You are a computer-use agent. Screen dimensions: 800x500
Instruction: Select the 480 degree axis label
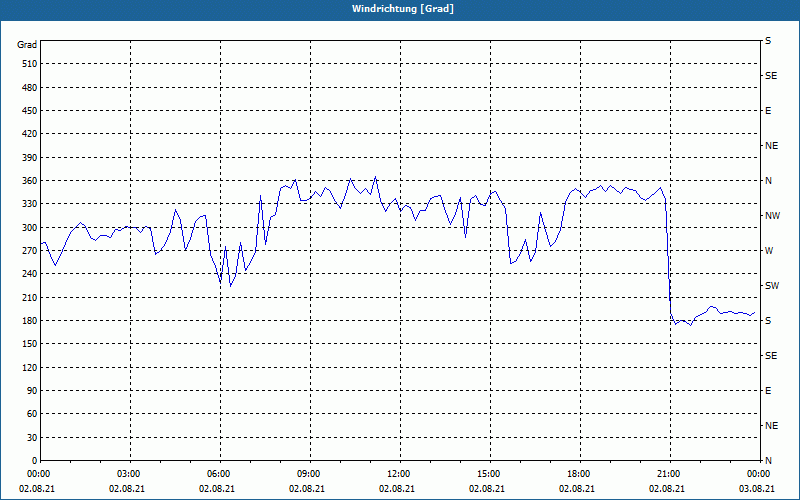pyautogui.click(x=30, y=87)
